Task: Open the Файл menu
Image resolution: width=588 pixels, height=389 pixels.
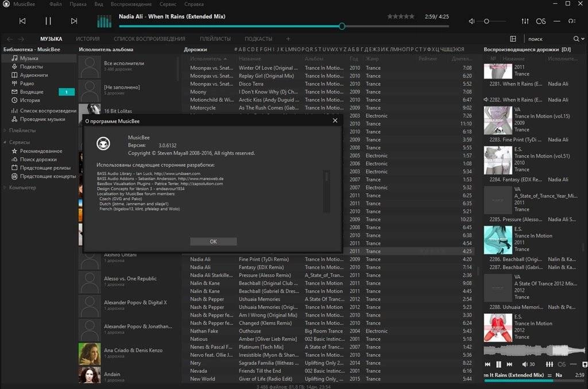Action: coord(56,4)
